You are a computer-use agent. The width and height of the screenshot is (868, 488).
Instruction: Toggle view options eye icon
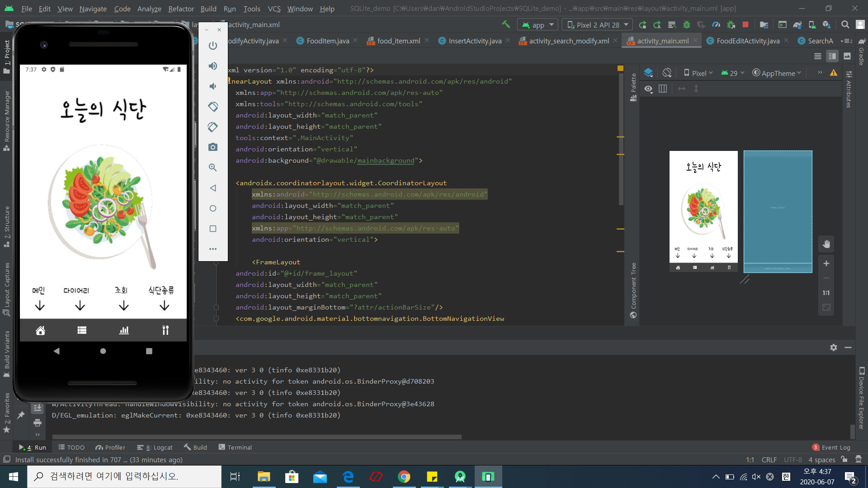tap(648, 89)
